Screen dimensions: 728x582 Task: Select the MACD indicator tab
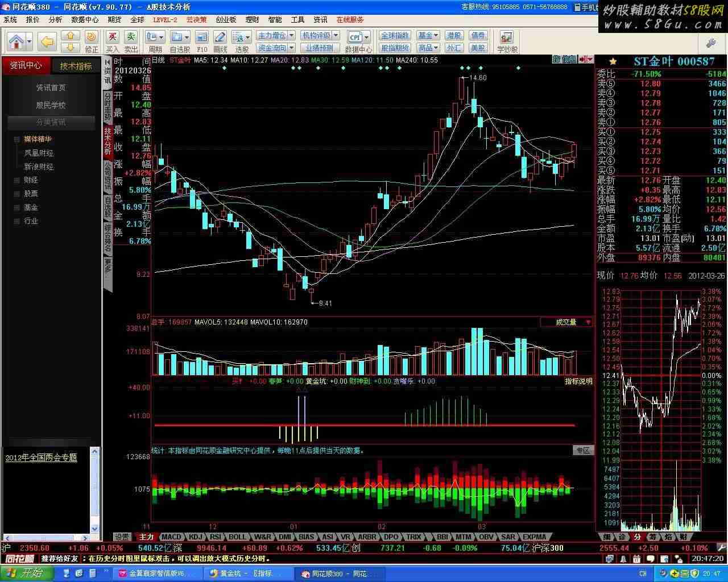[171, 537]
